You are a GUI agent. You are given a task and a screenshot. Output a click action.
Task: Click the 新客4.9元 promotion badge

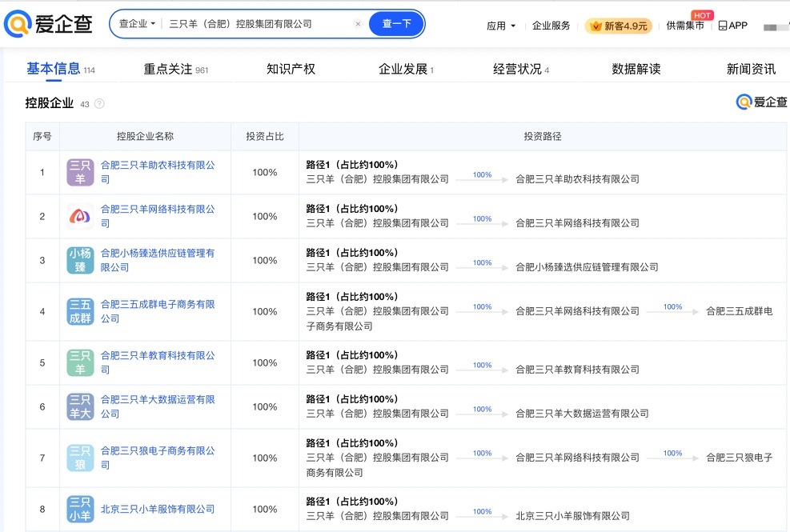point(618,26)
